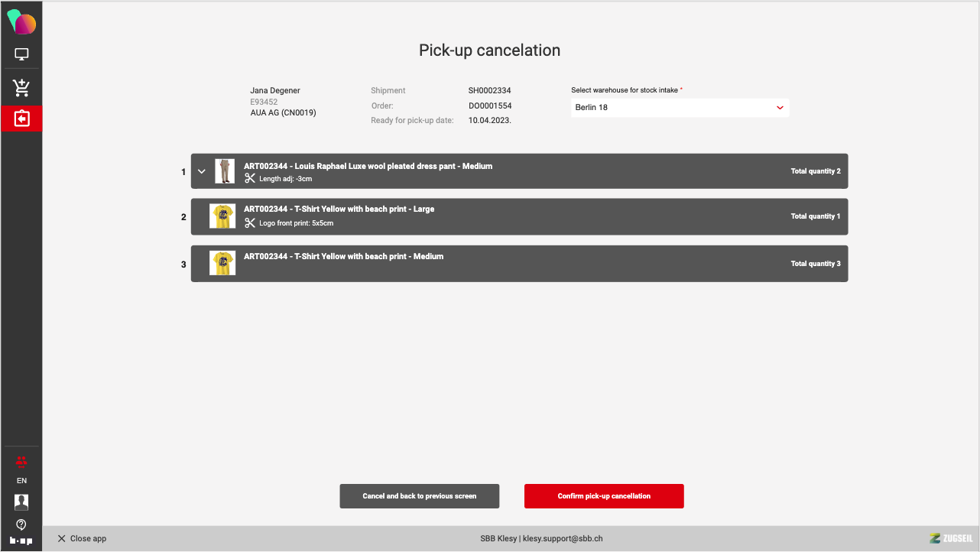This screenshot has height=552, width=980.
Task: Click the Zugseil logo in footer
Action: (951, 538)
